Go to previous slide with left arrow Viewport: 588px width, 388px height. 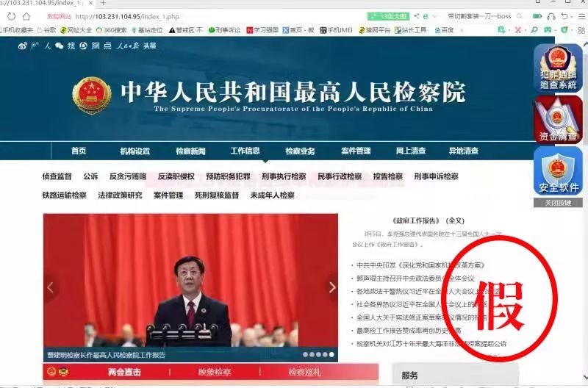coord(51,287)
